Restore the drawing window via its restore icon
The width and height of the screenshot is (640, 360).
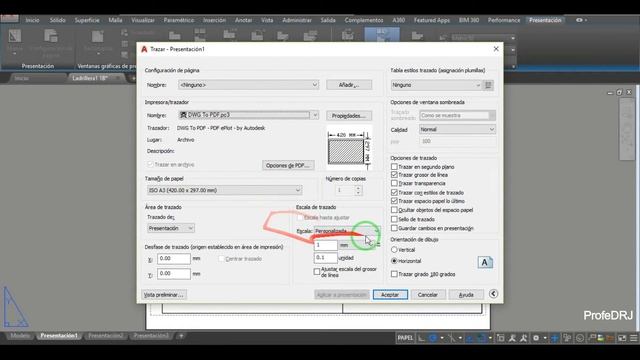point(619,93)
